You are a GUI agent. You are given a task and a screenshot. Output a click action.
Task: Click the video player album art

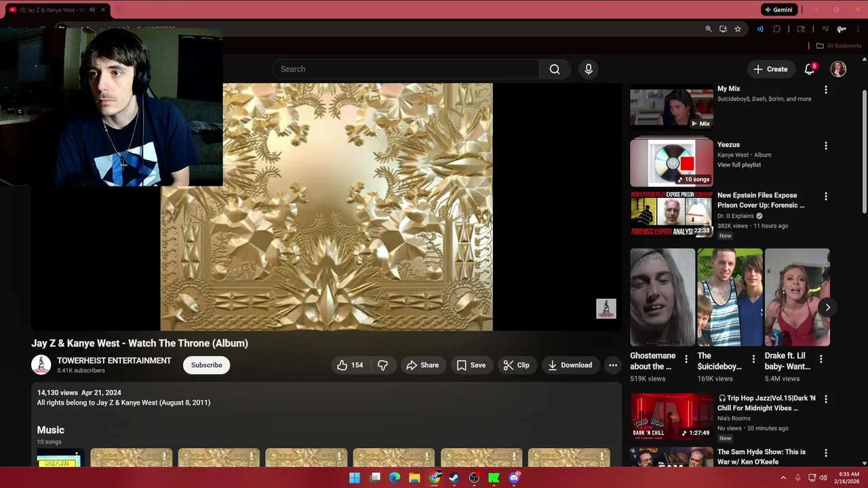click(326, 207)
